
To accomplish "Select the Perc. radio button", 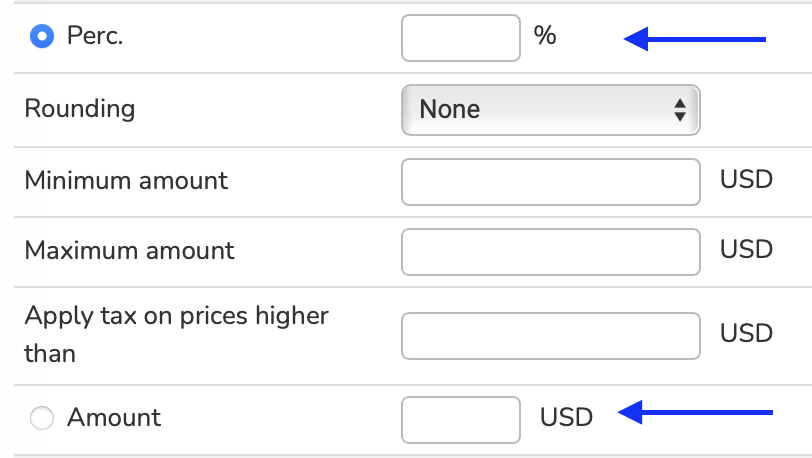I will tap(42, 37).
